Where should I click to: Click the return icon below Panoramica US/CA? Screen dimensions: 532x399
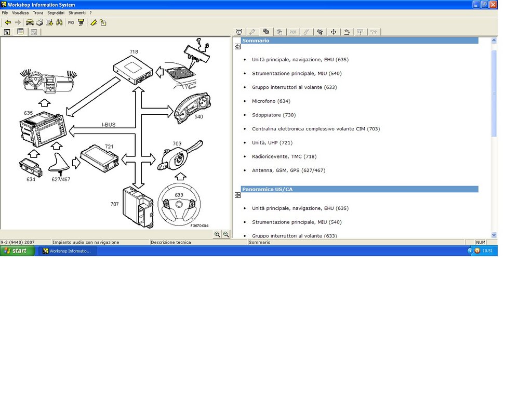click(x=238, y=195)
